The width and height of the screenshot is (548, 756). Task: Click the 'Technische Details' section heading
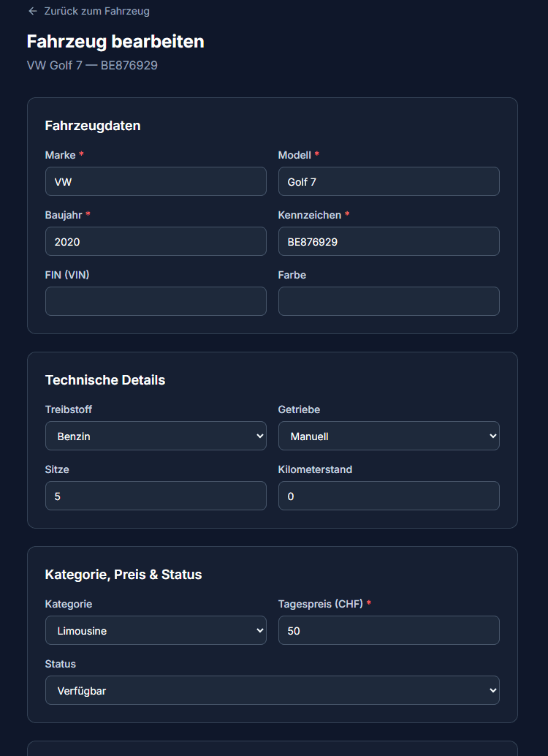pyautogui.click(x=105, y=380)
